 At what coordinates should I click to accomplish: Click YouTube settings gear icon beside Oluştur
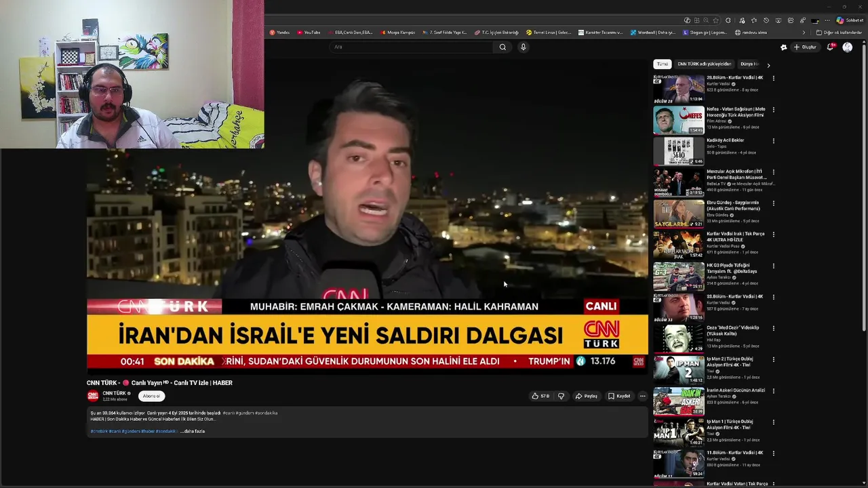[783, 47]
